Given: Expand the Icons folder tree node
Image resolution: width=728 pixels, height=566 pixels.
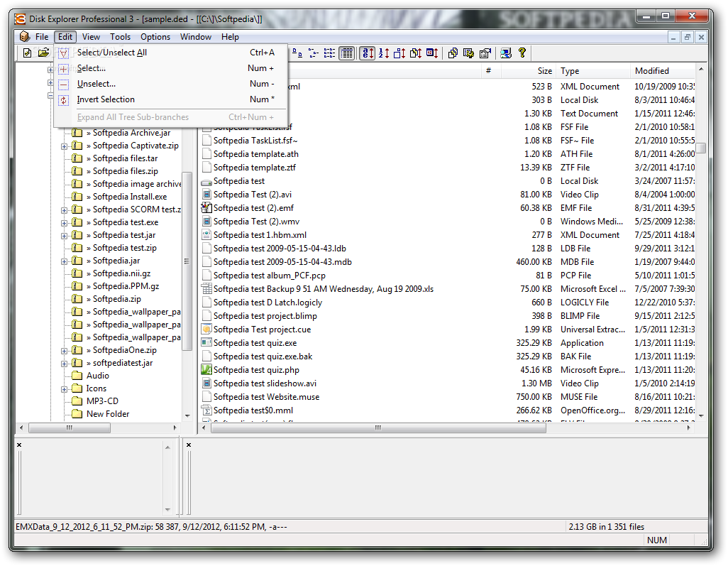Looking at the screenshot, I should tap(64, 389).
